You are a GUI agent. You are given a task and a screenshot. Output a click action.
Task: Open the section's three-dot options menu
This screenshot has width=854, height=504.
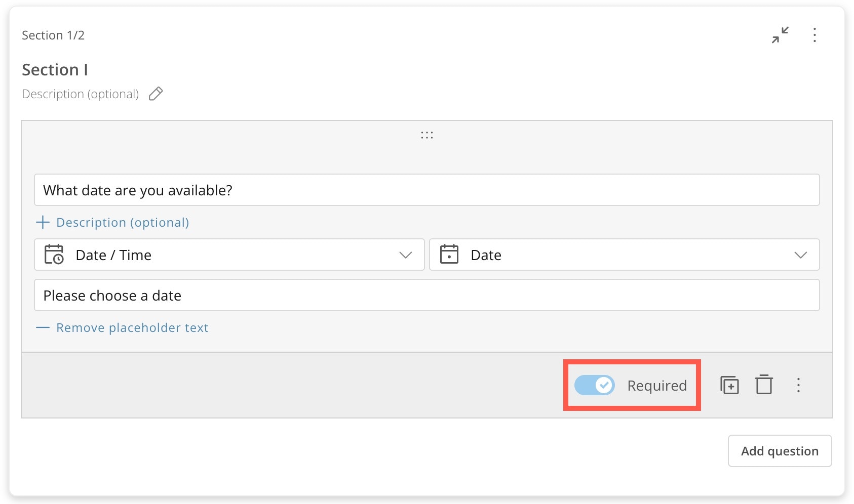tap(814, 35)
